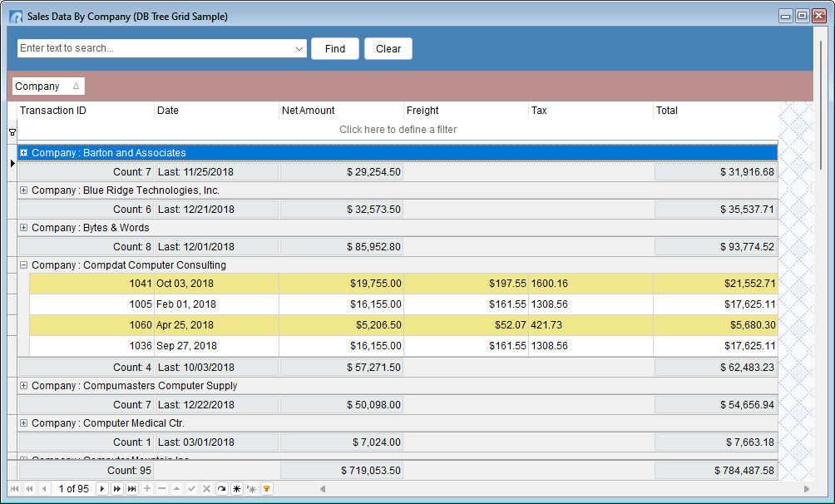Click the 'Last: 12/21/2018' summary cell
The width and height of the screenshot is (835, 504).
(217, 210)
